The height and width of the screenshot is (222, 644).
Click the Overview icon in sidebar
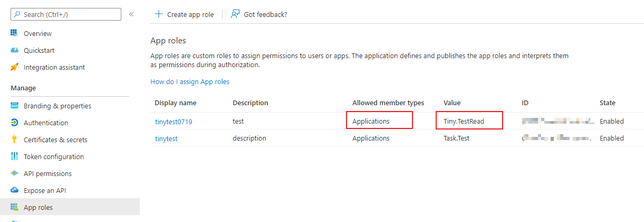tap(14, 33)
